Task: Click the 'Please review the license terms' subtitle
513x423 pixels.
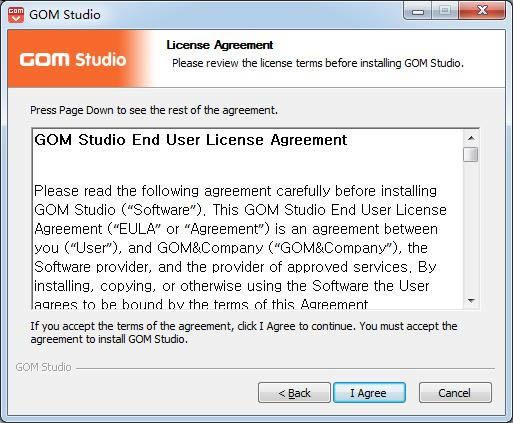Action: point(318,63)
